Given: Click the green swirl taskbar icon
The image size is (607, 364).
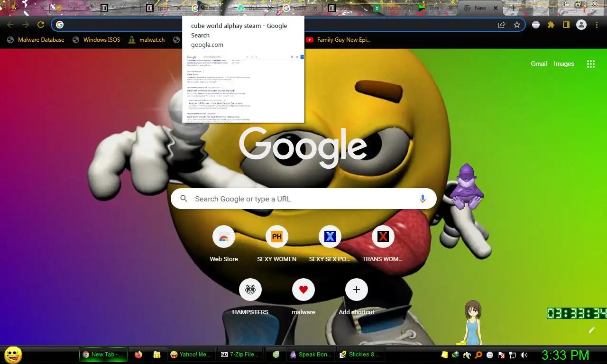Looking at the screenshot, I should [x=276, y=355].
